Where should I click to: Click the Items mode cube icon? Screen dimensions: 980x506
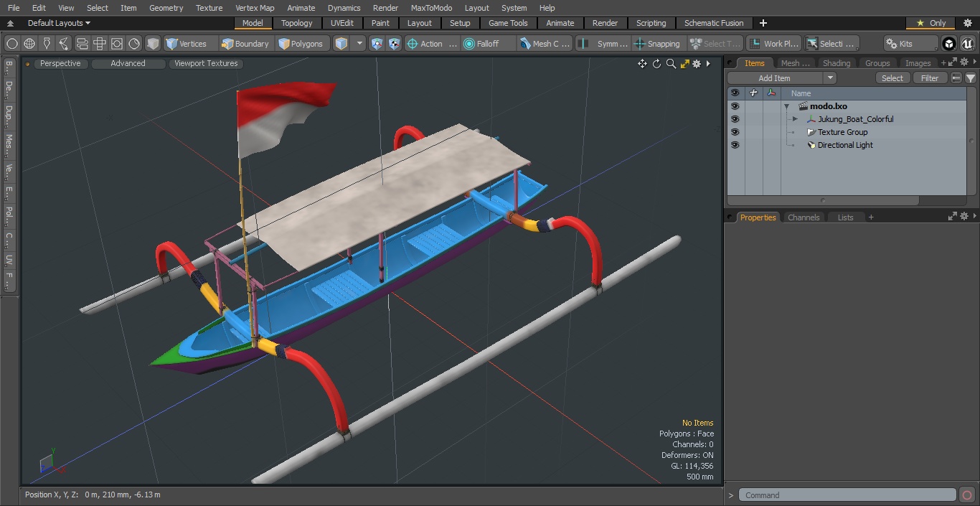(341, 44)
